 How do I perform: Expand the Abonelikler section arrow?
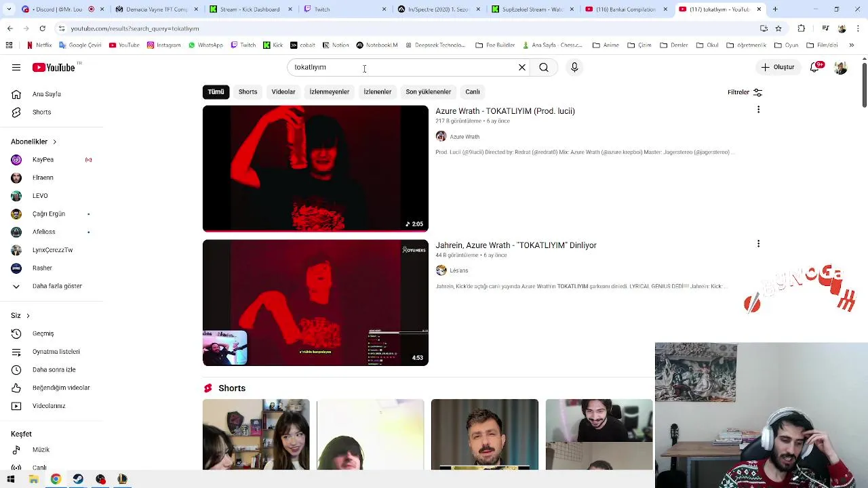point(54,142)
